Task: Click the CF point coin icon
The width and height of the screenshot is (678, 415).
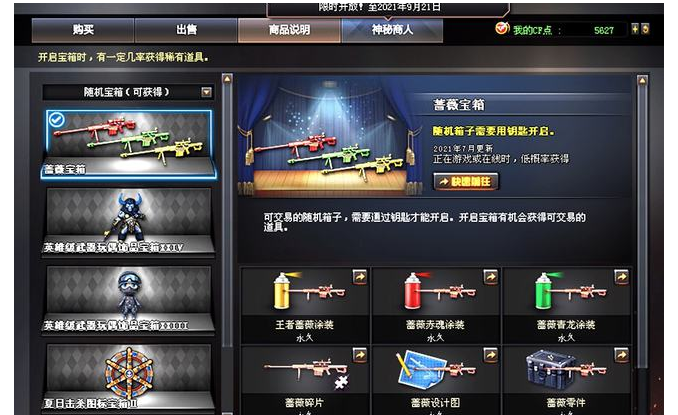Action: coord(502,29)
